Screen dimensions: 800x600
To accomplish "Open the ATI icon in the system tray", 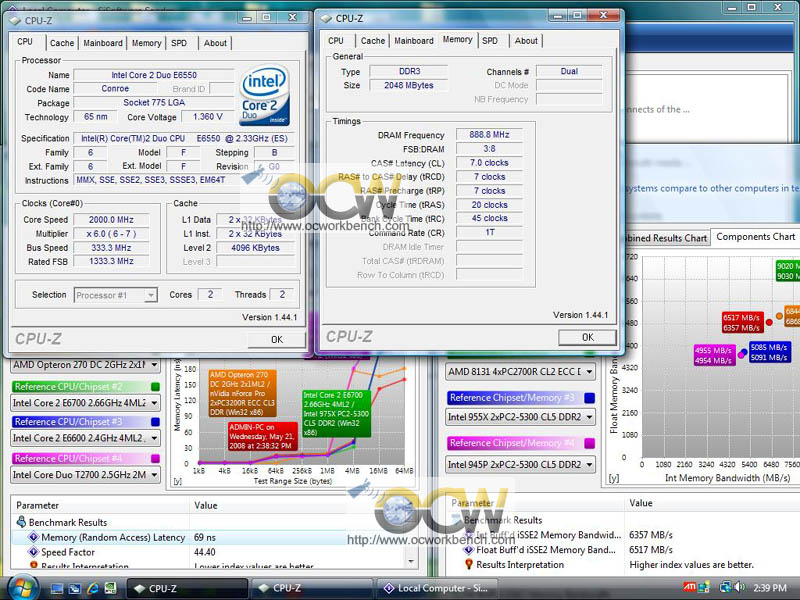I will coord(689,587).
